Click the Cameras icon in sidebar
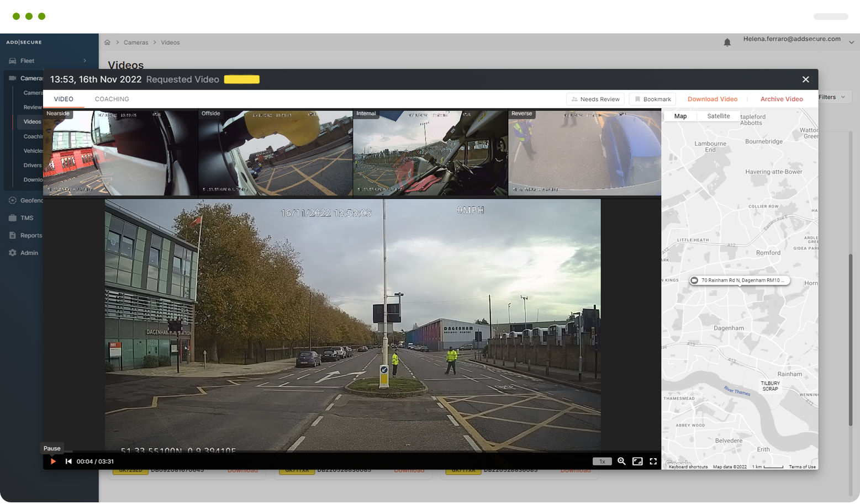The width and height of the screenshot is (860, 504). click(12, 78)
